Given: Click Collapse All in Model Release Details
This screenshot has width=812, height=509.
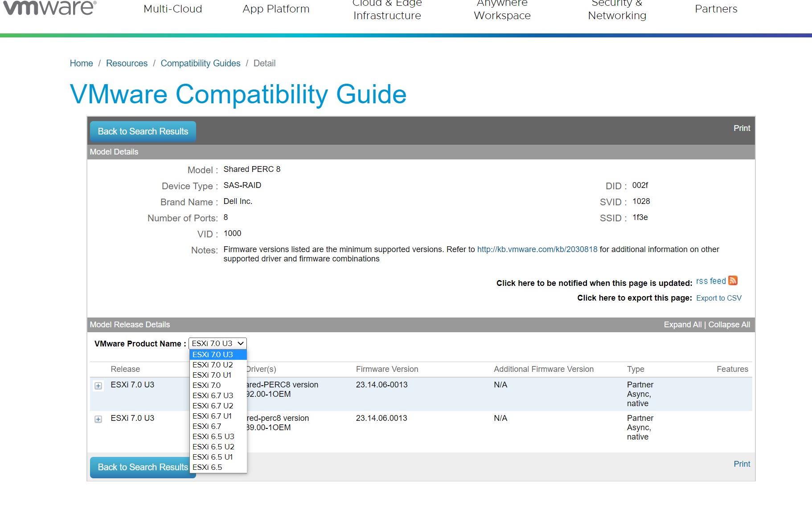Looking at the screenshot, I should pyautogui.click(x=728, y=325).
